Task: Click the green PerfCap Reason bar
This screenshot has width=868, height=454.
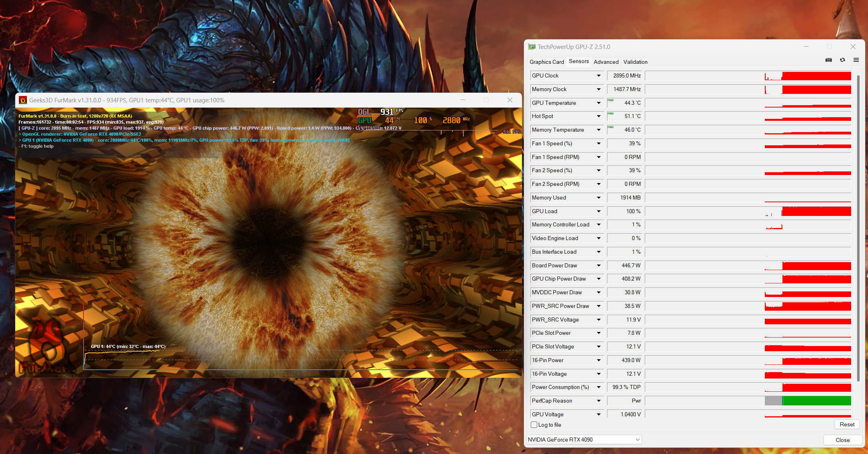Action: point(816,401)
